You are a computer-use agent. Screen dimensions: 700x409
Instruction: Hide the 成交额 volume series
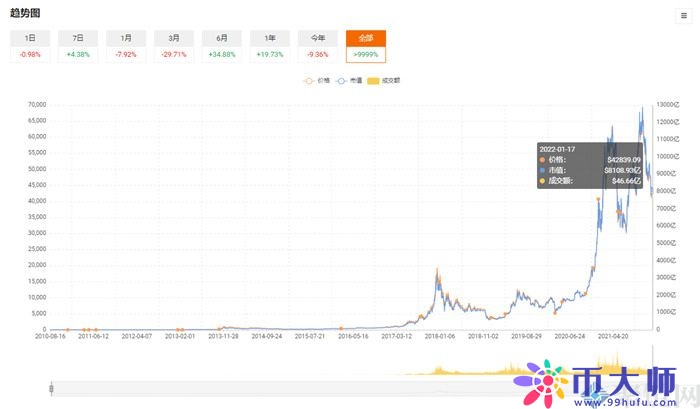(385, 80)
